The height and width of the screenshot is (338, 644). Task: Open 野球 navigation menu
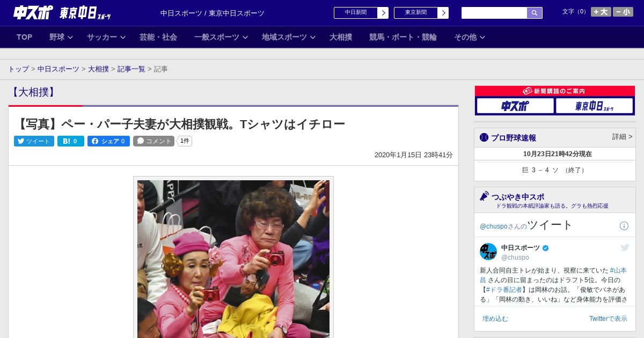tap(57, 37)
